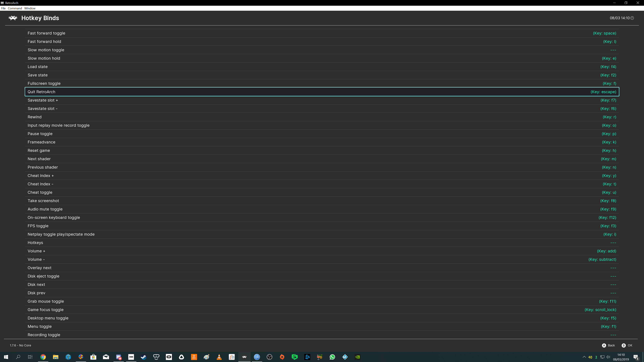Click the (Key: add) Volume + value
Viewport: 644px width, 362px height.
pyautogui.click(x=606, y=251)
